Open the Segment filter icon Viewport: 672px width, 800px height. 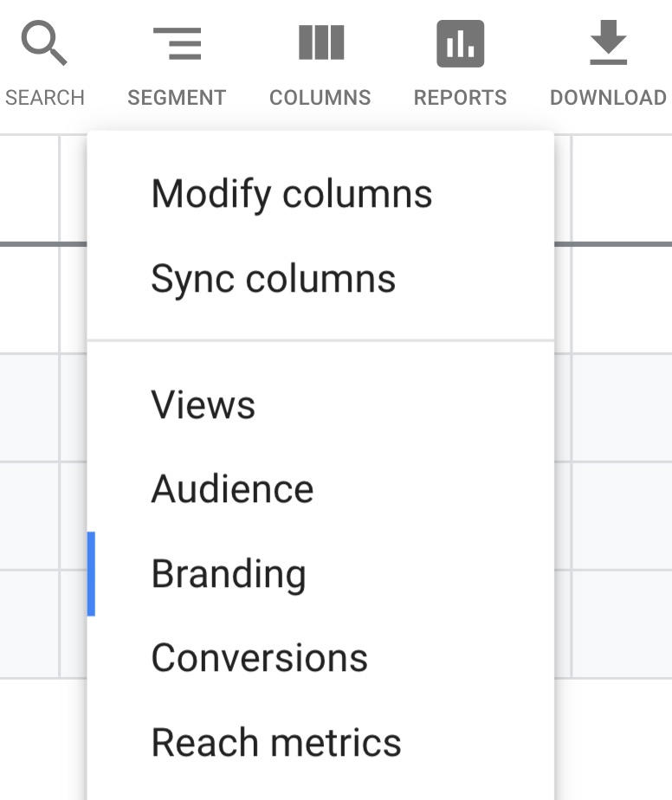pyautogui.click(x=177, y=43)
